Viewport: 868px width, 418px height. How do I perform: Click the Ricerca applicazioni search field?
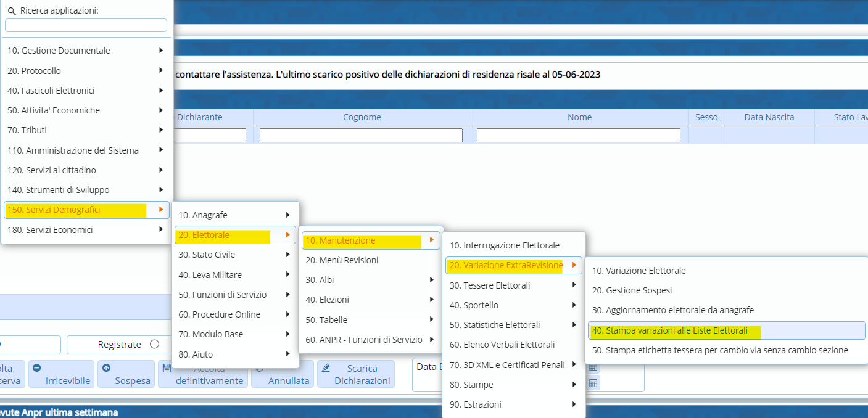(x=86, y=25)
